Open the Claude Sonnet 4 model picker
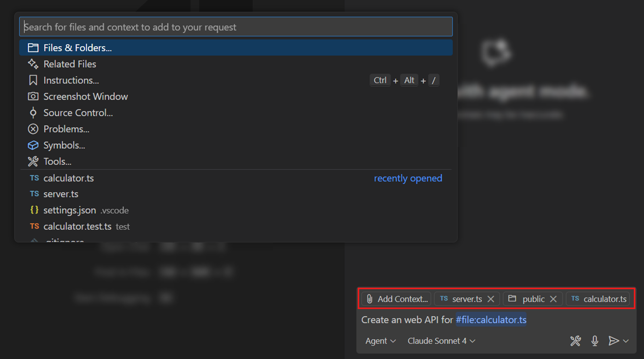This screenshot has width=644, height=359. pos(441,341)
